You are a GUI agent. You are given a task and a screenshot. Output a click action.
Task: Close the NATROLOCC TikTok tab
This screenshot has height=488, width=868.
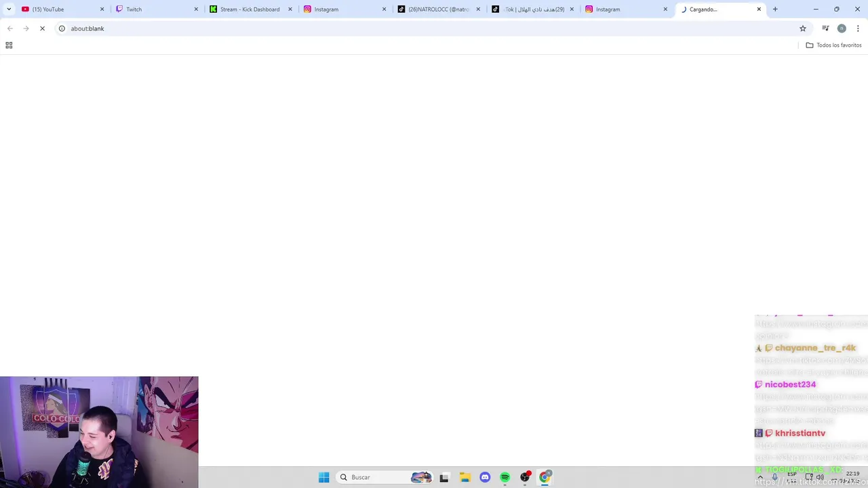pos(478,9)
